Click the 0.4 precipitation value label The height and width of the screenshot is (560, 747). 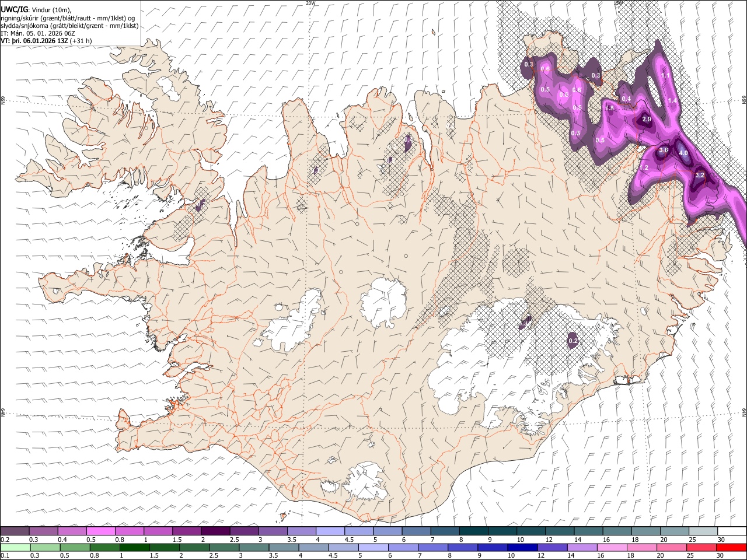point(626,99)
